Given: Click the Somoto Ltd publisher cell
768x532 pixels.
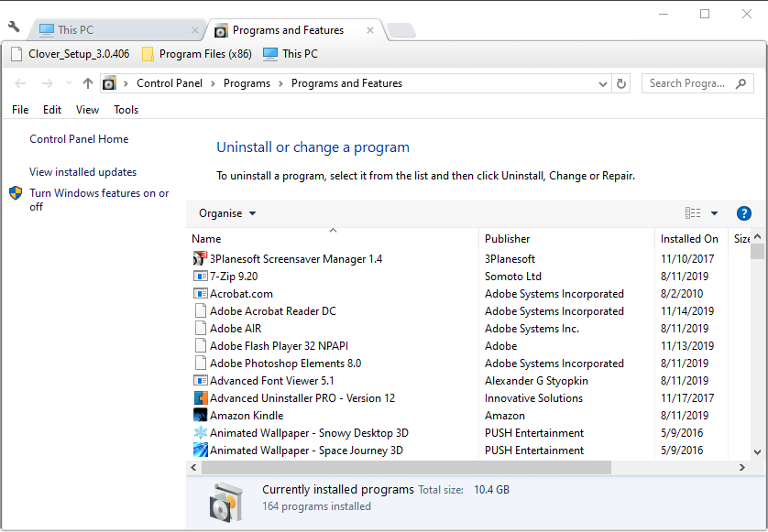Looking at the screenshot, I should click(513, 277).
